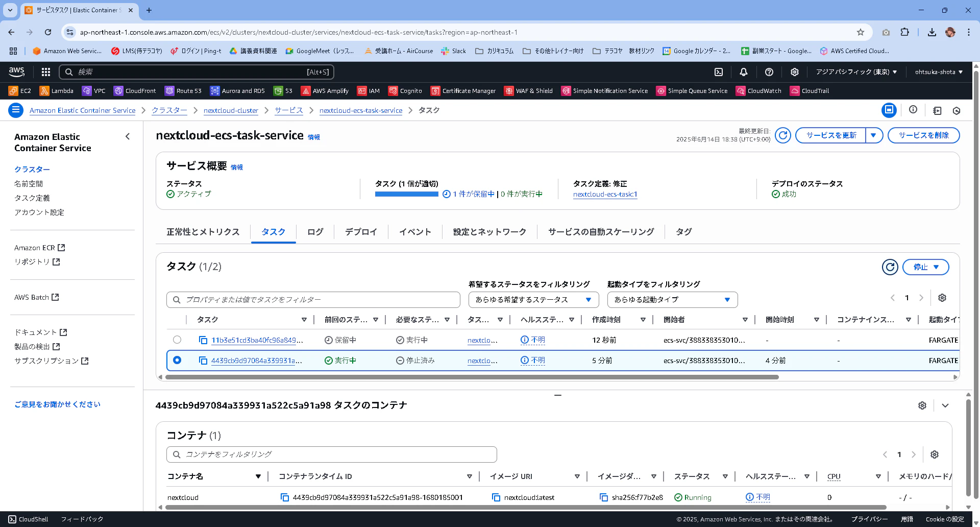Image resolution: width=980 pixels, height=527 pixels.
Task: Open the desired status filter dropdown
Action: (533, 300)
